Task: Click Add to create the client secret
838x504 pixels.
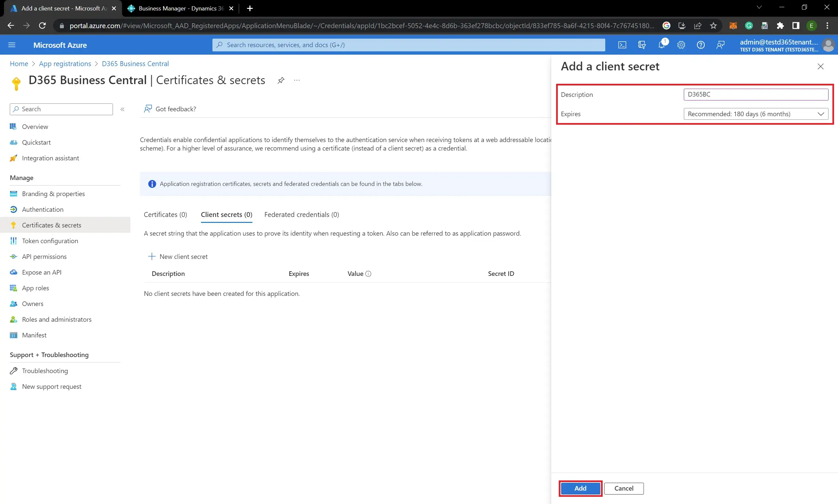Action: pos(579,488)
